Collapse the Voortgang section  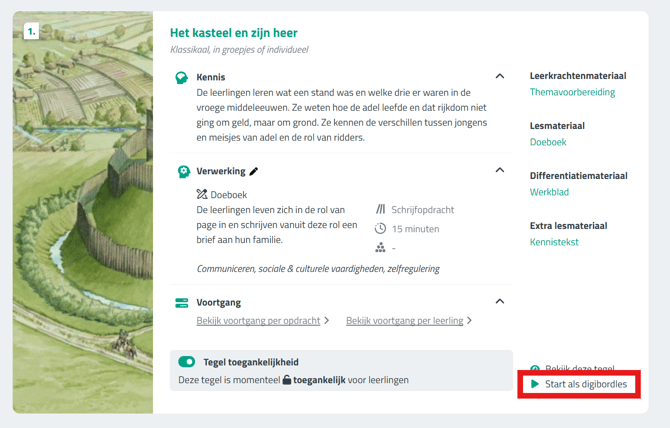500,301
